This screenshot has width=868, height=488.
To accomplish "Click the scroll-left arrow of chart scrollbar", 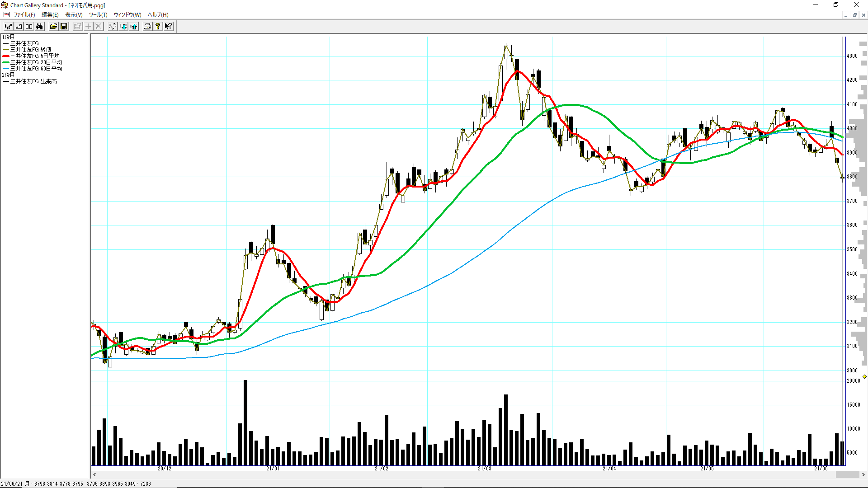I will click(94, 475).
